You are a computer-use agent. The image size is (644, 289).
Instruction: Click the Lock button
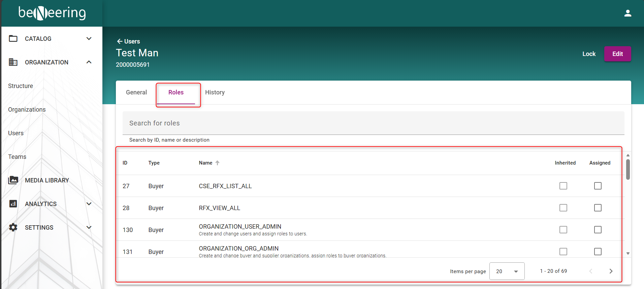pyautogui.click(x=589, y=54)
